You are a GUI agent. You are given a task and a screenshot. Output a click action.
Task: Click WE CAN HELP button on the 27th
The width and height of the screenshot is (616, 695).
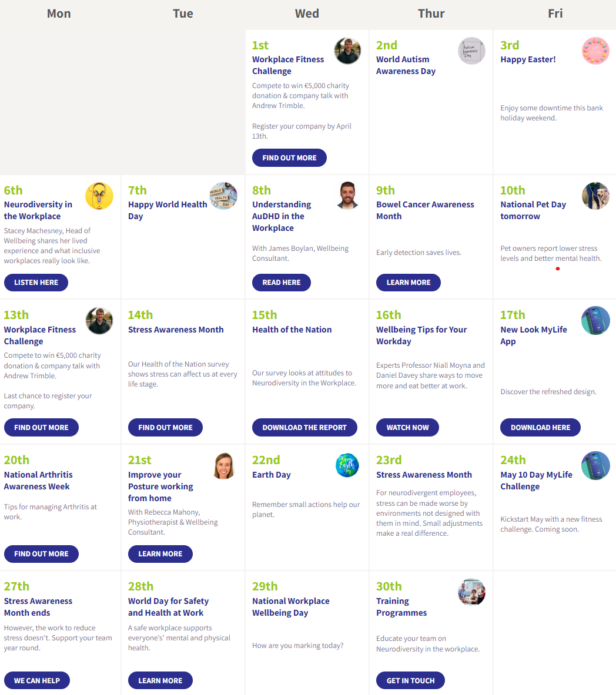point(36,681)
